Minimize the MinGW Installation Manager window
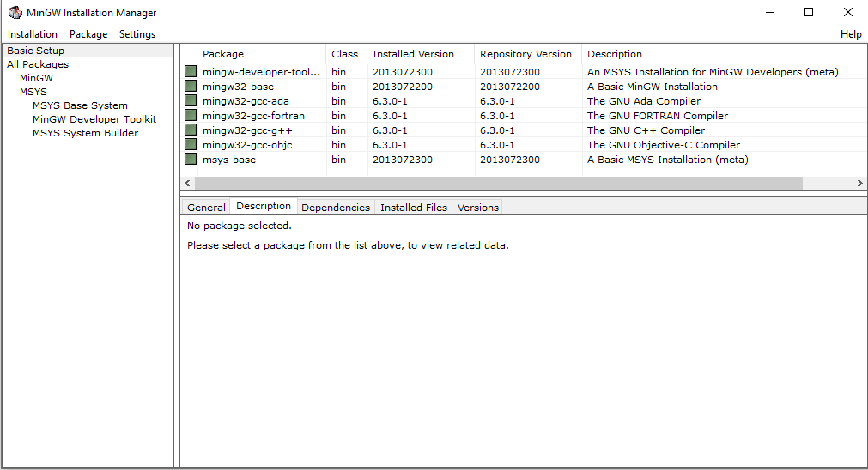The height and width of the screenshot is (470, 868). pyautogui.click(x=770, y=12)
